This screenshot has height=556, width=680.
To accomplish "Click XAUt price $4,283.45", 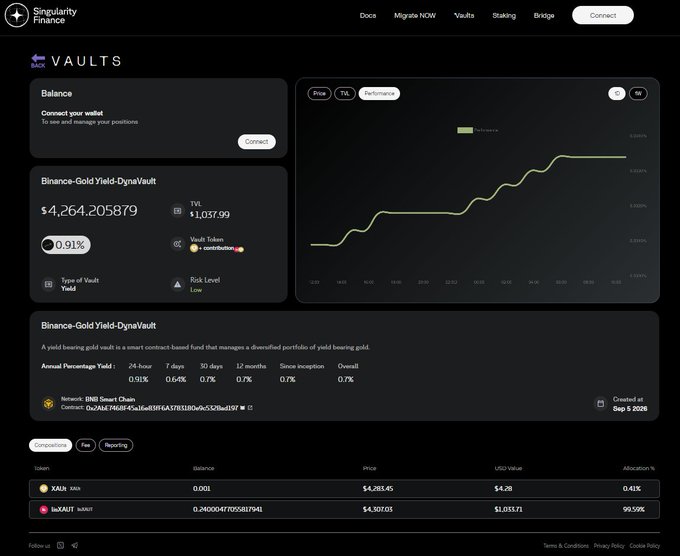I will click(378, 488).
